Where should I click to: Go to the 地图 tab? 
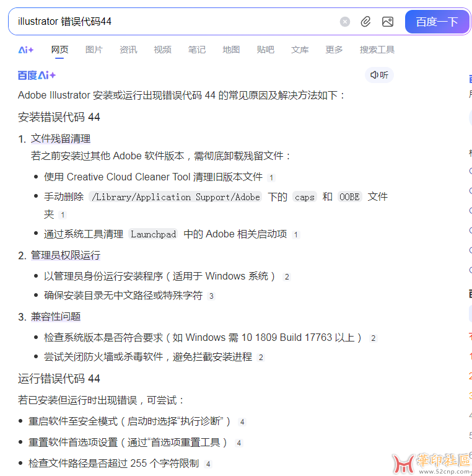pos(231,50)
